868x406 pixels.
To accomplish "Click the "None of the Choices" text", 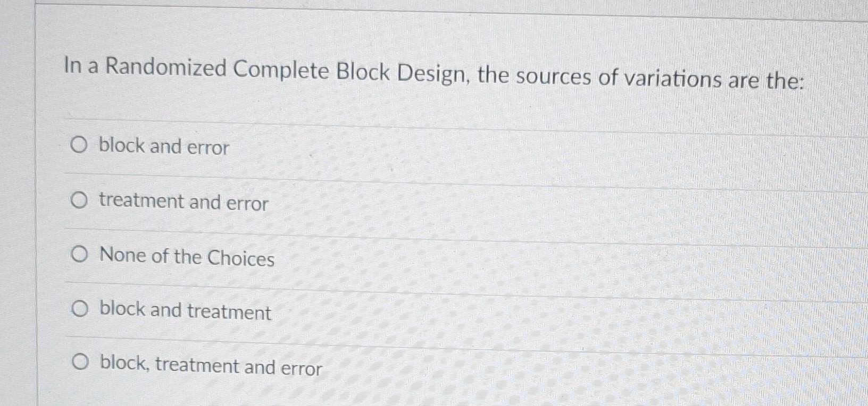I will (x=186, y=258).
